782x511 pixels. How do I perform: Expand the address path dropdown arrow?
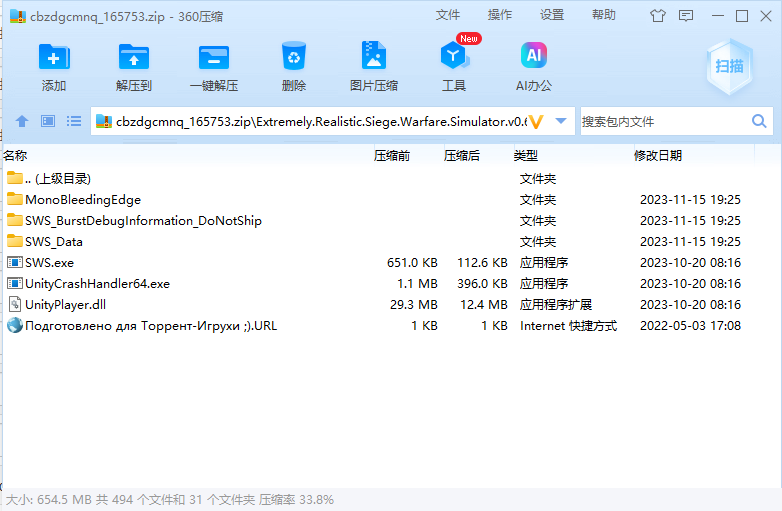click(x=561, y=121)
